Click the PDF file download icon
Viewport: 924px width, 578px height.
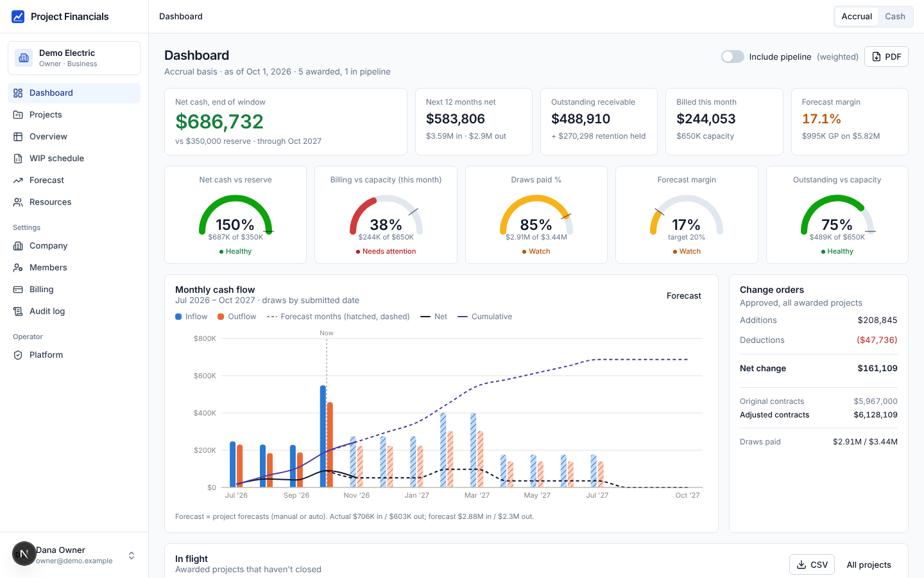[877, 57]
